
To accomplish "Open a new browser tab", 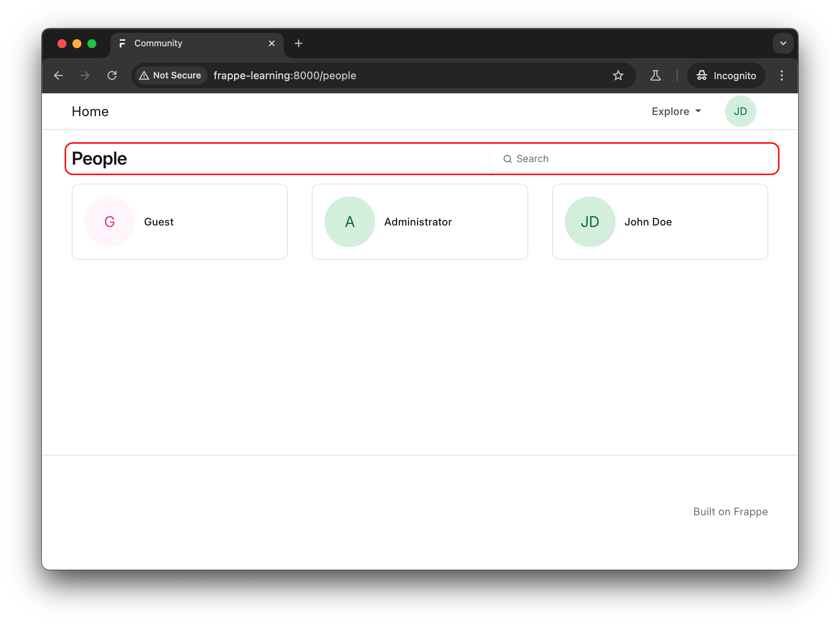I will [x=298, y=44].
